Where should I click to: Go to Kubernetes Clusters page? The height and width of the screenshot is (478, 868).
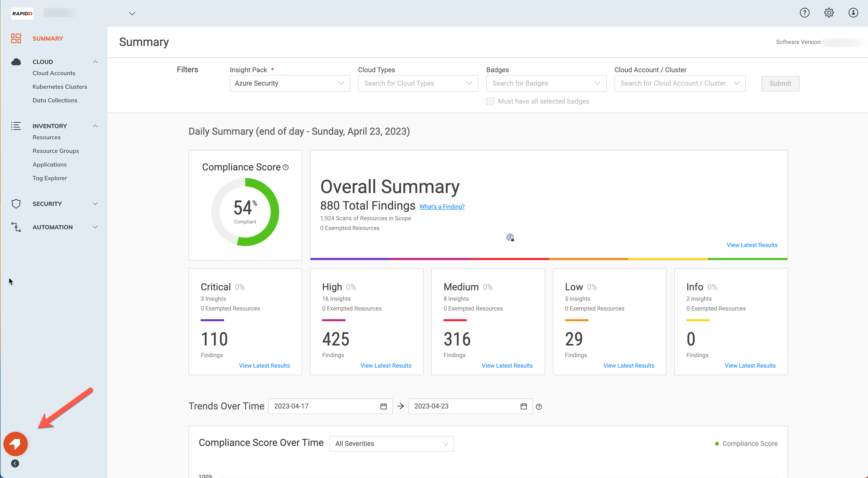click(60, 87)
